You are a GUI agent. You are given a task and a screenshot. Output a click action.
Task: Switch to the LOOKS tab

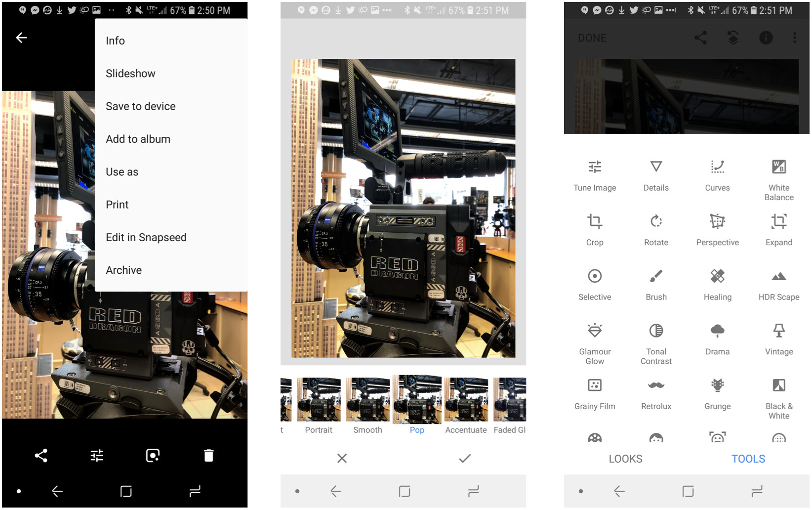coord(625,459)
